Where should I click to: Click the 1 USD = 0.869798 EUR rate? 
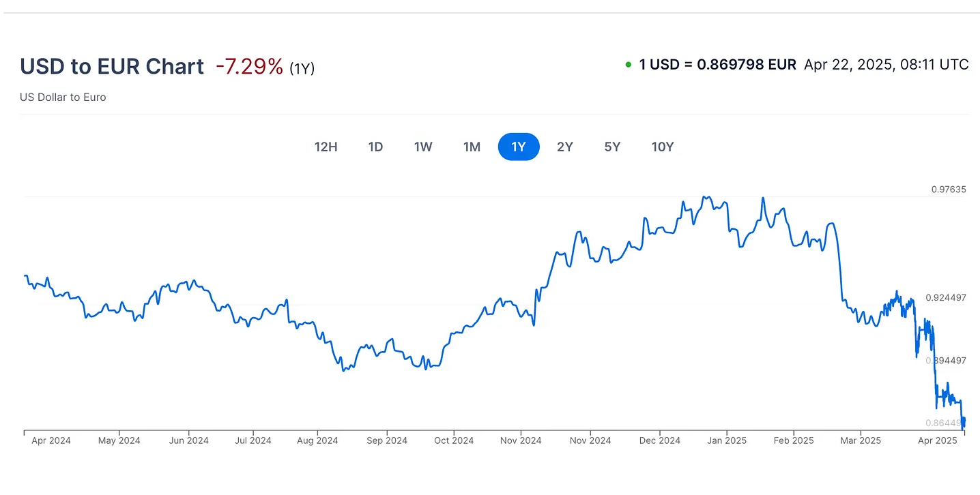[x=717, y=65]
